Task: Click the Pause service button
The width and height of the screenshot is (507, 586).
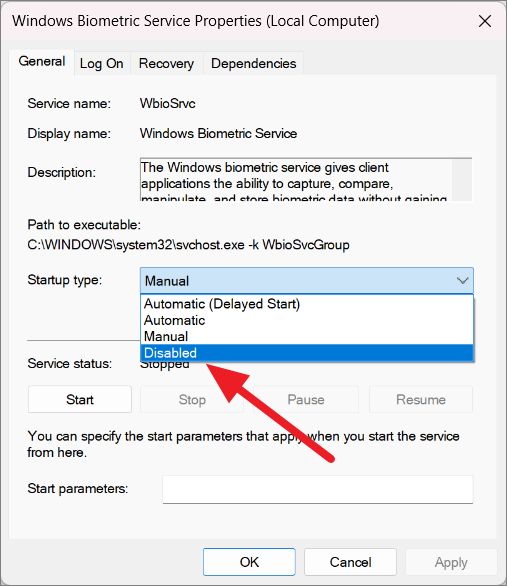Action: pos(306,400)
